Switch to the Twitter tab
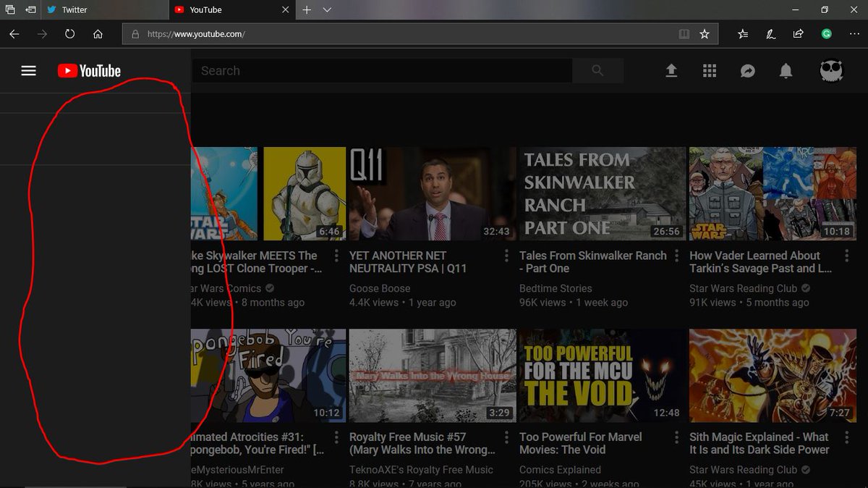868x488 pixels. click(106, 10)
